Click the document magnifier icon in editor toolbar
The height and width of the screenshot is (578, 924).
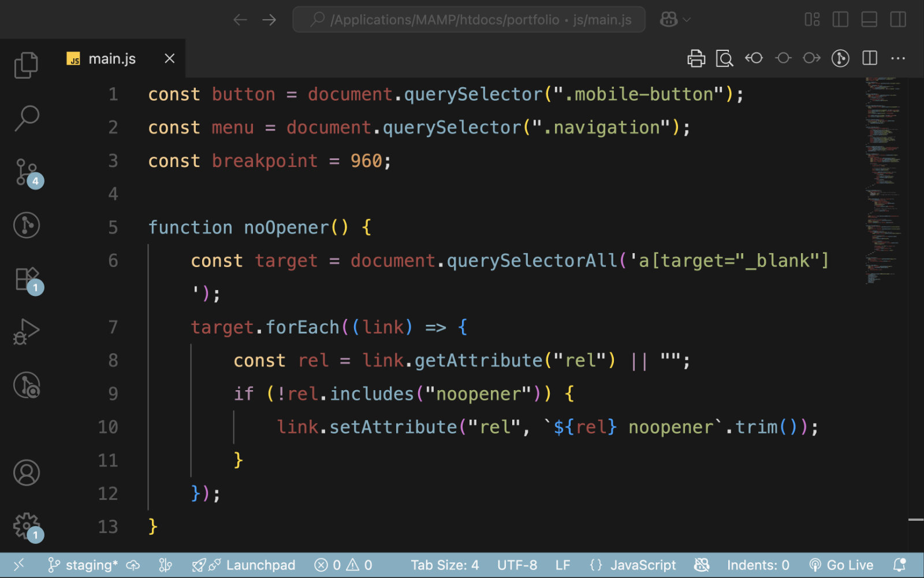(x=724, y=58)
